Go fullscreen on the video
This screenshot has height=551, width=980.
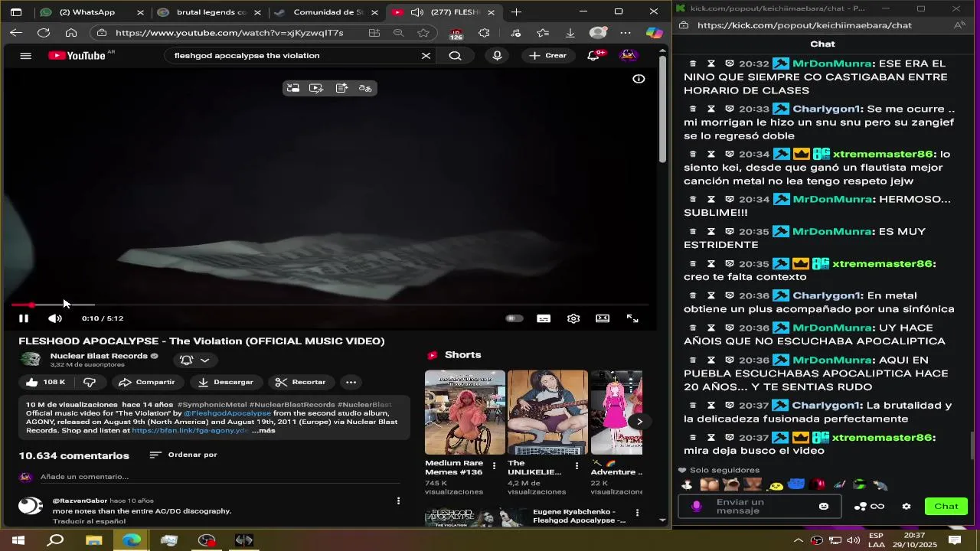click(632, 318)
